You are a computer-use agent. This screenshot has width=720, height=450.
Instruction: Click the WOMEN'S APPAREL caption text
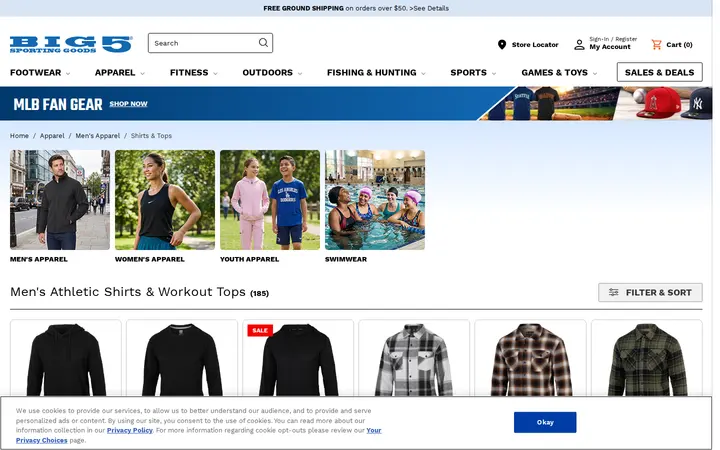(150, 259)
